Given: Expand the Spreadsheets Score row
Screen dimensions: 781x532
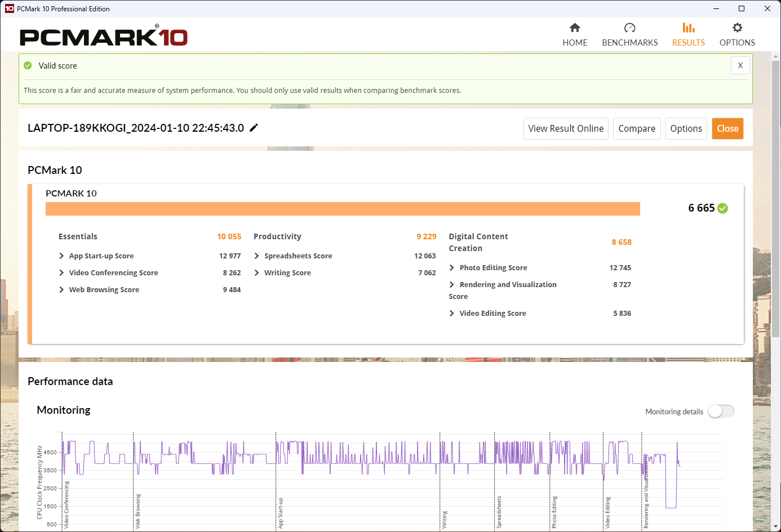Looking at the screenshot, I should point(257,256).
